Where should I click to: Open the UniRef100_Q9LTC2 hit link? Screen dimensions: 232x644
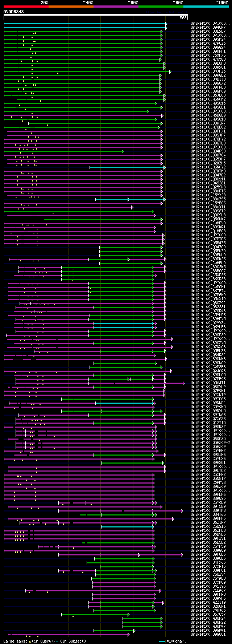click(208, 471)
